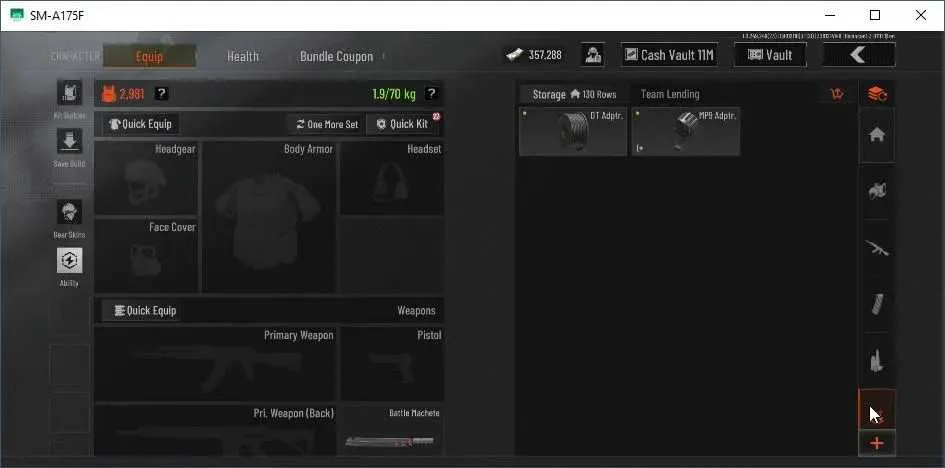Click the Weapons section label

416,311
